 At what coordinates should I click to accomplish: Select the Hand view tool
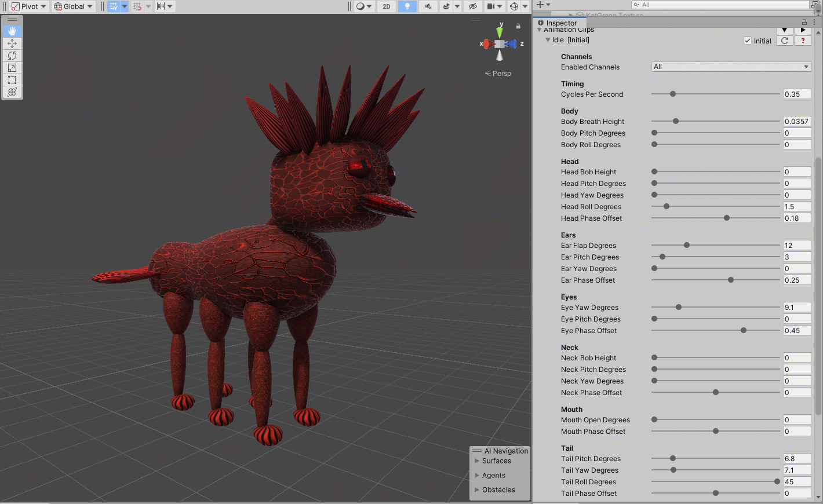[12, 31]
